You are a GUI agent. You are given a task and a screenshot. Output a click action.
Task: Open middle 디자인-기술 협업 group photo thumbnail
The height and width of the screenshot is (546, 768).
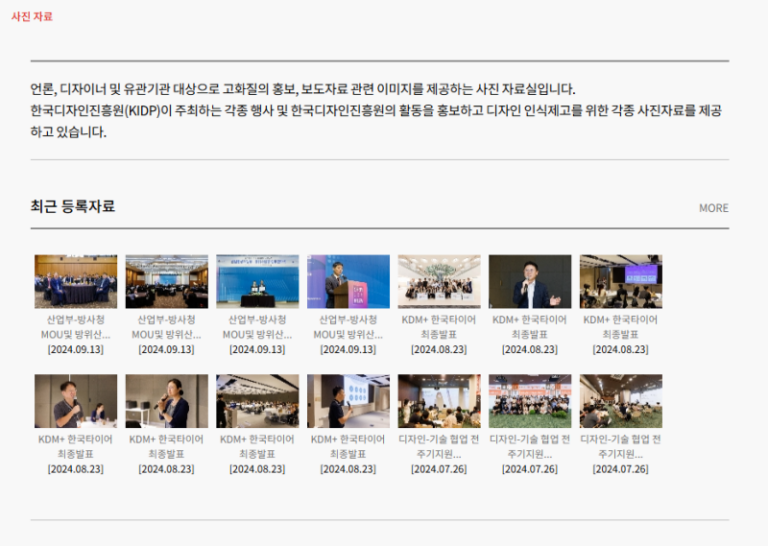[x=530, y=401]
